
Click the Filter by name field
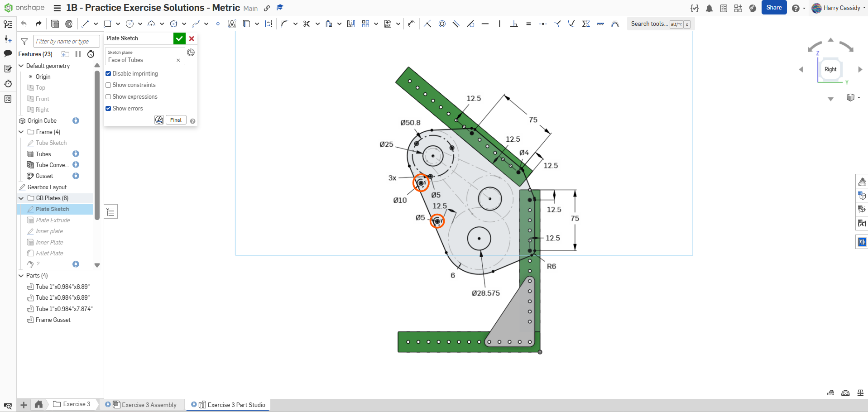tap(66, 42)
